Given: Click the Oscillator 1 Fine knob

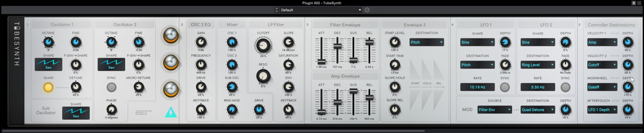Looking at the screenshot, I should (x=76, y=42).
